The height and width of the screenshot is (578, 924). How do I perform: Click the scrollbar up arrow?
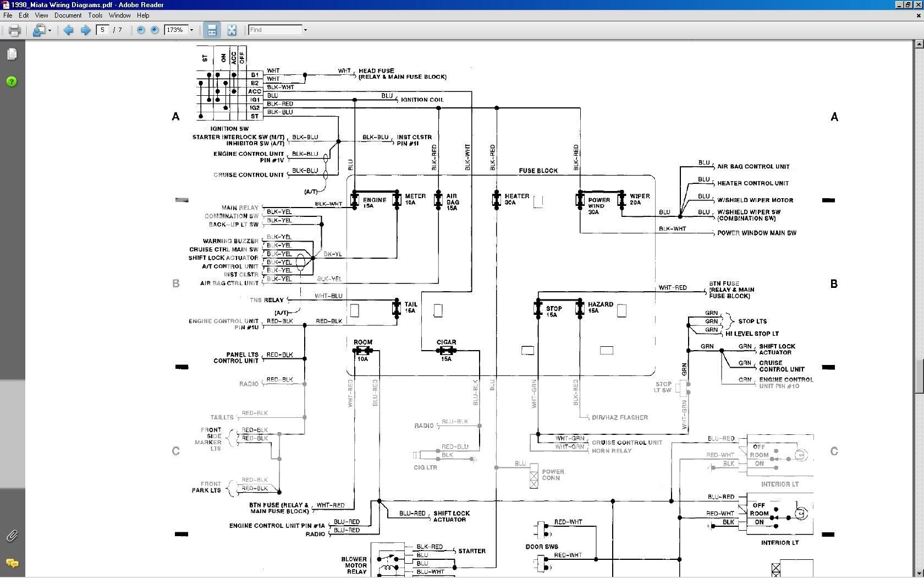click(919, 45)
